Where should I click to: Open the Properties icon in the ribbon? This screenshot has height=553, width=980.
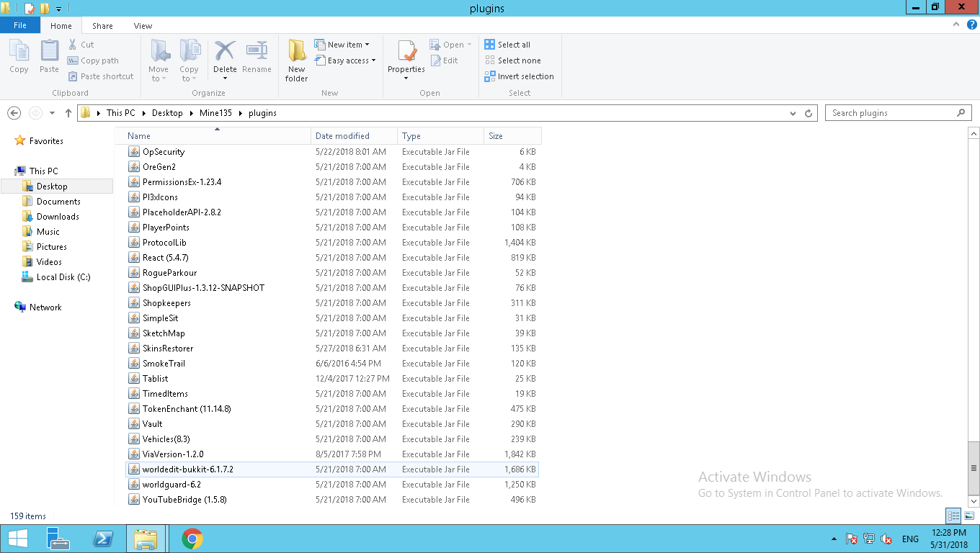coord(406,52)
